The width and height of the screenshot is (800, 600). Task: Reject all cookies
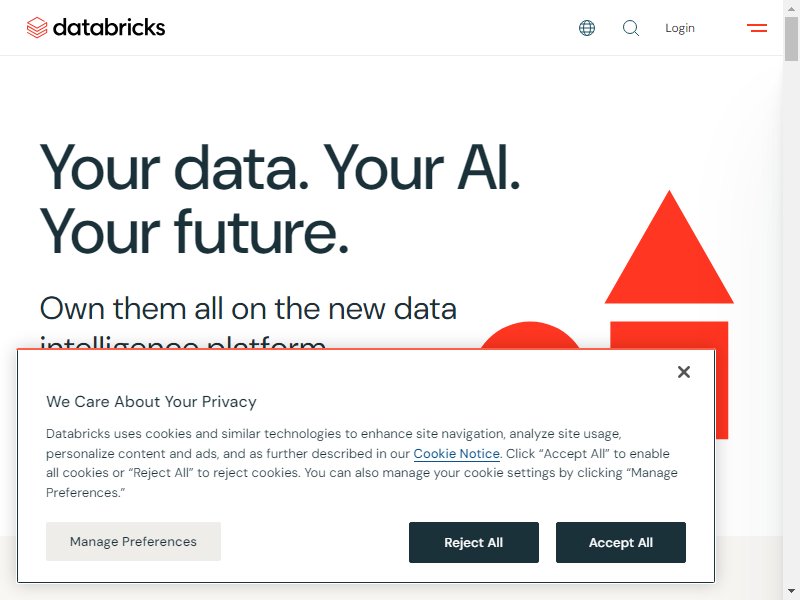point(473,542)
